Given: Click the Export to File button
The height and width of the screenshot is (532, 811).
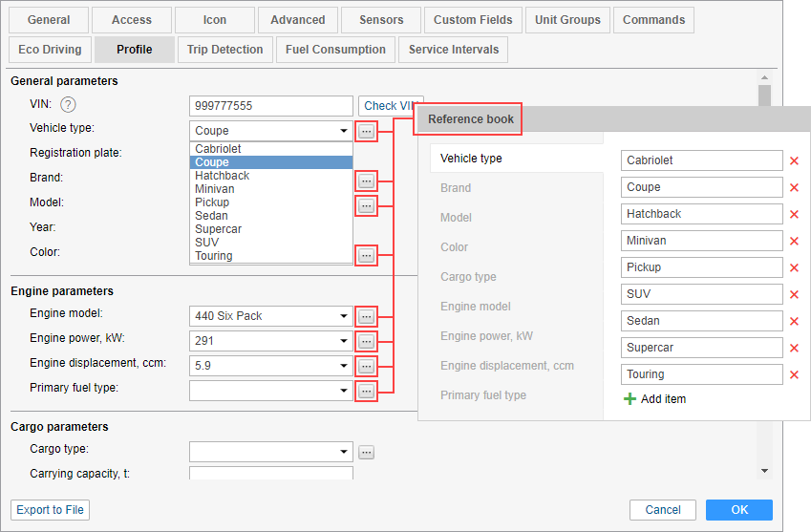Looking at the screenshot, I should [x=51, y=510].
